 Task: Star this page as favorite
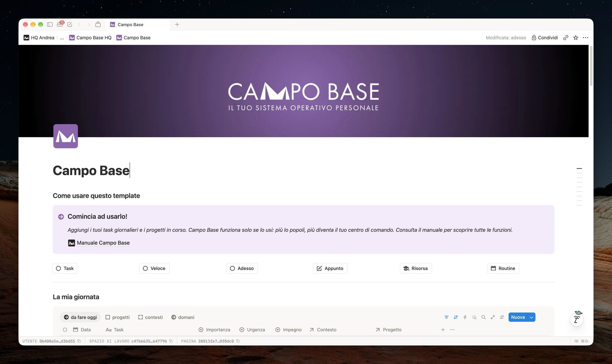[x=576, y=38]
